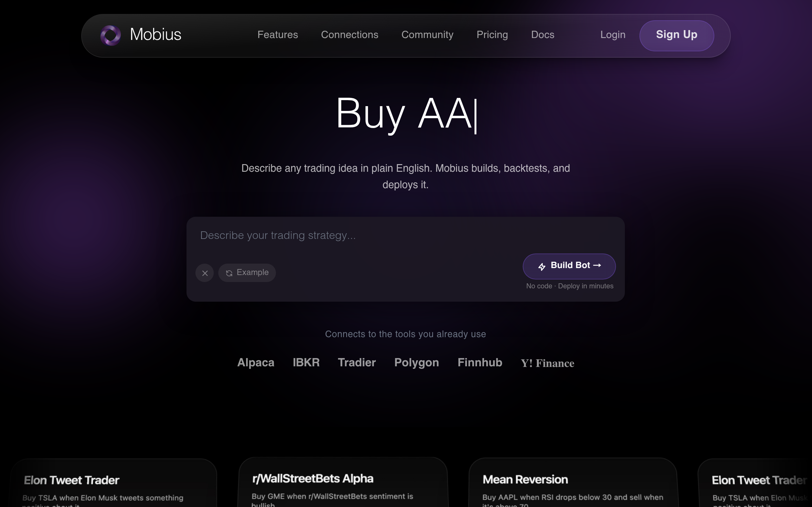Click the Mobius ring logo icon
812x507 pixels.
[x=111, y=35]
